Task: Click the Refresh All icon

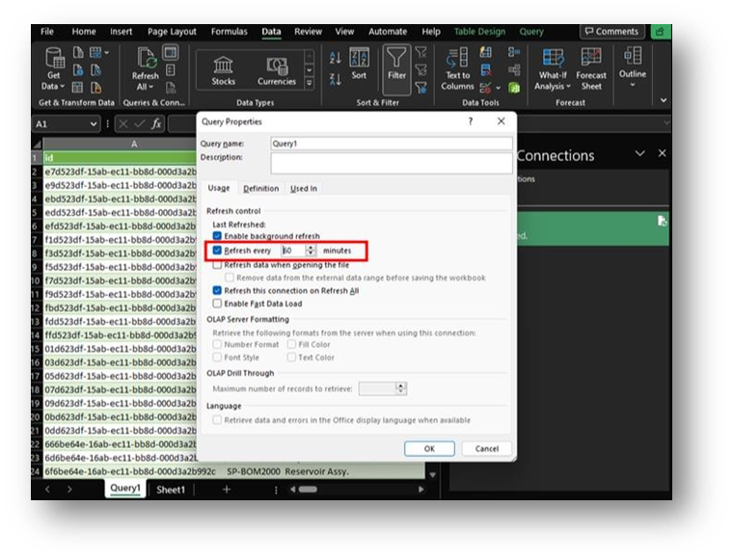Action: (146, 69)
